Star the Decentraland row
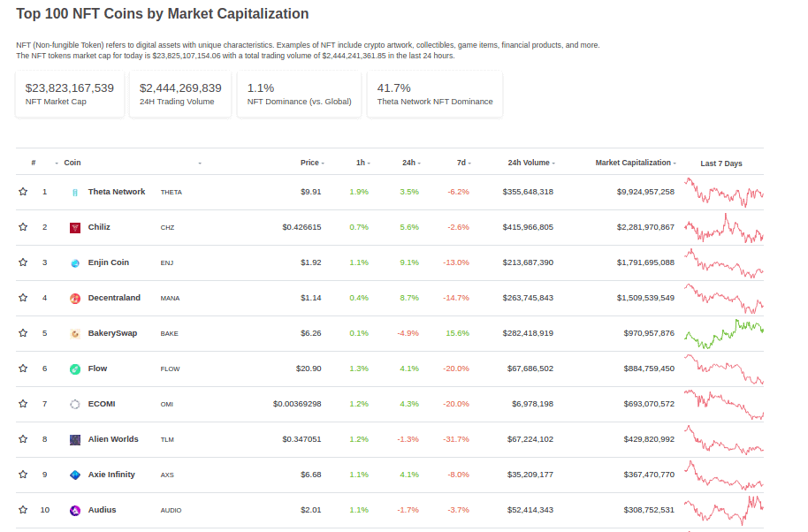808x532 pixels. pyautogui.click(x=23, y=298)
